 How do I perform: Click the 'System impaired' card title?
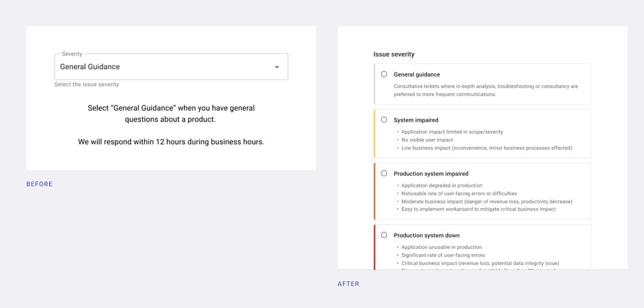click(416, 120)
